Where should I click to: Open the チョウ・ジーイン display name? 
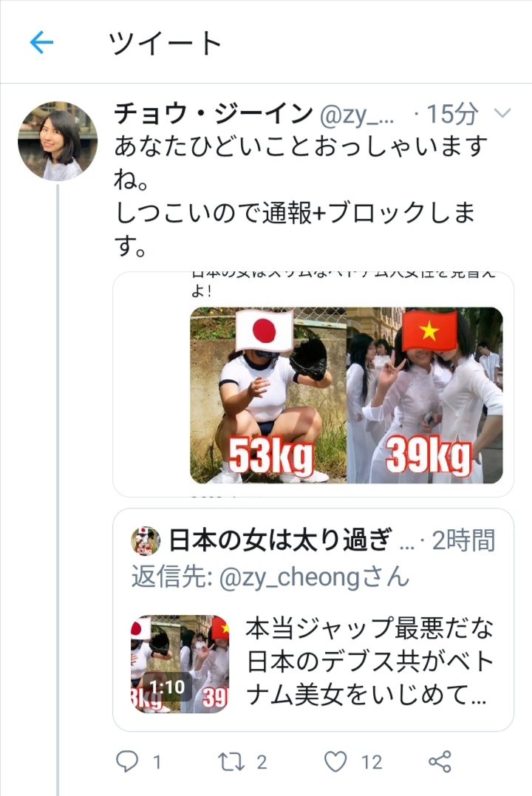[x=214, y=113]
